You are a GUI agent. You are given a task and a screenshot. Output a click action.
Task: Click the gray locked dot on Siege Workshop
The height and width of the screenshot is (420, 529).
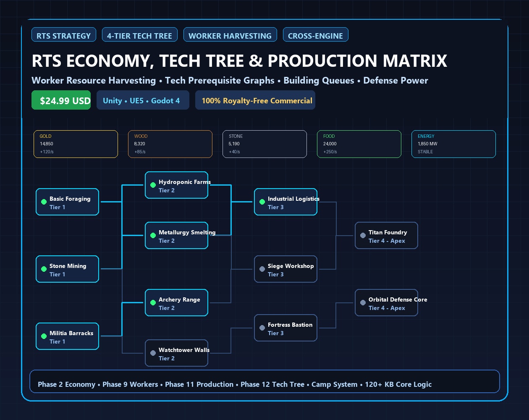pos(262,269)
